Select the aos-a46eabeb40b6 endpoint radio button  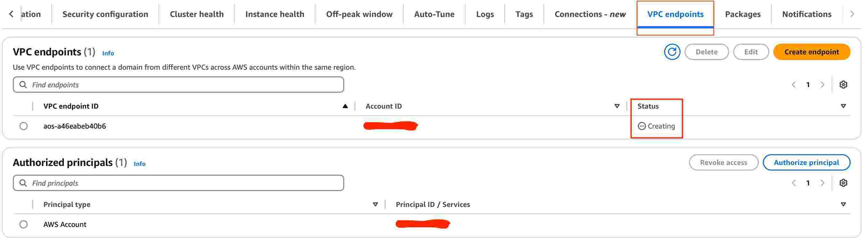click(x=24, y=126)
